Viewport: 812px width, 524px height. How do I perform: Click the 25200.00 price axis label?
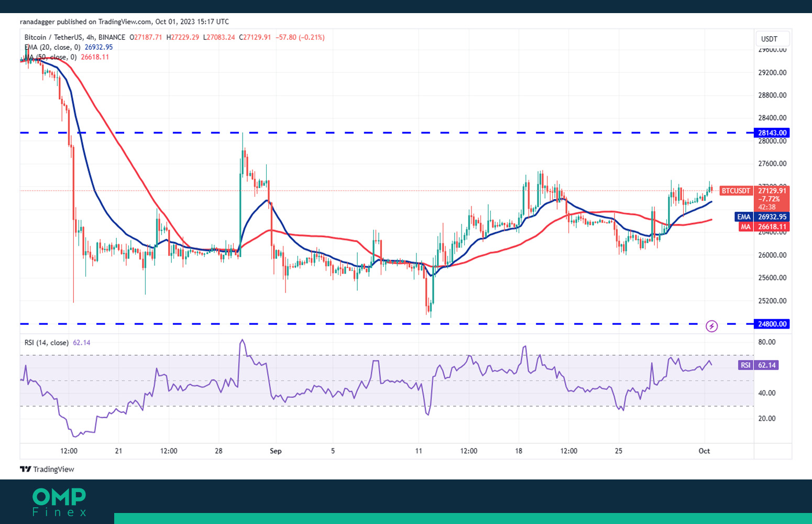pyautogui.click(x=772, y=301)
